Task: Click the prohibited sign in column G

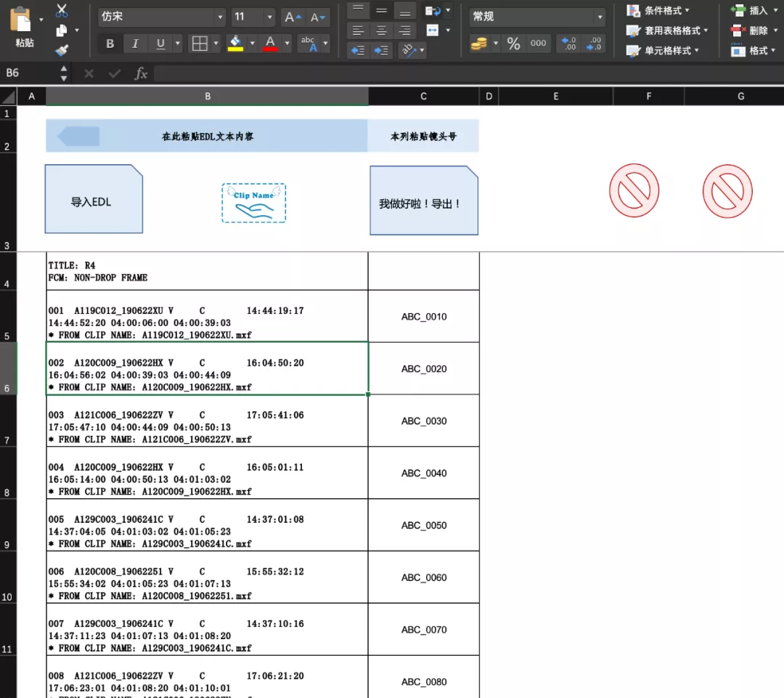Action: (727, 191)
